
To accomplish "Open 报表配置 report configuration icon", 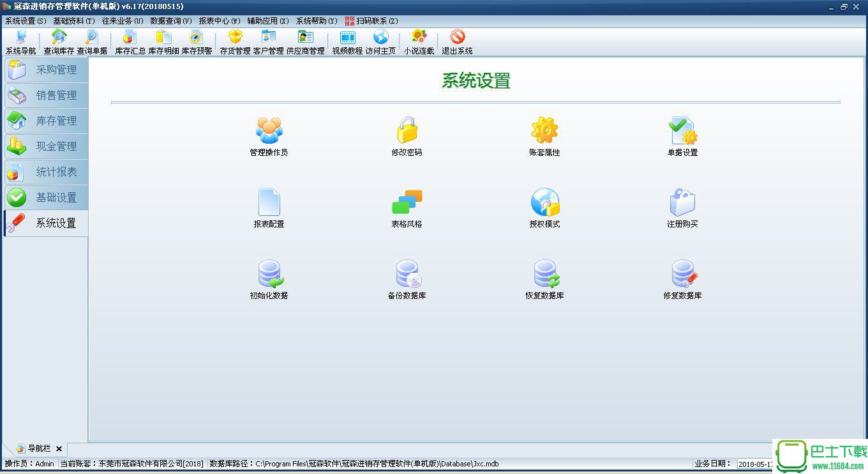I will [269, 202].
